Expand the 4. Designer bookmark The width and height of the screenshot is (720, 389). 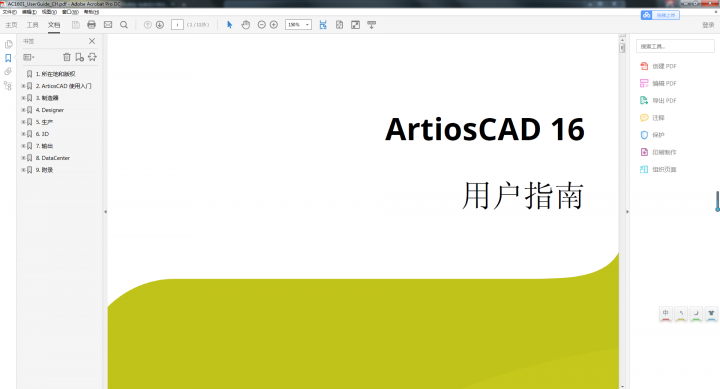(23, 110)
